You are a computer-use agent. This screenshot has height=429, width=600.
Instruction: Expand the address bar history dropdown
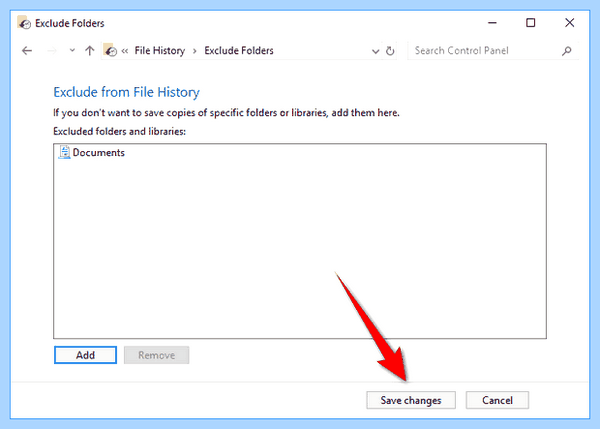pos(375,51)
